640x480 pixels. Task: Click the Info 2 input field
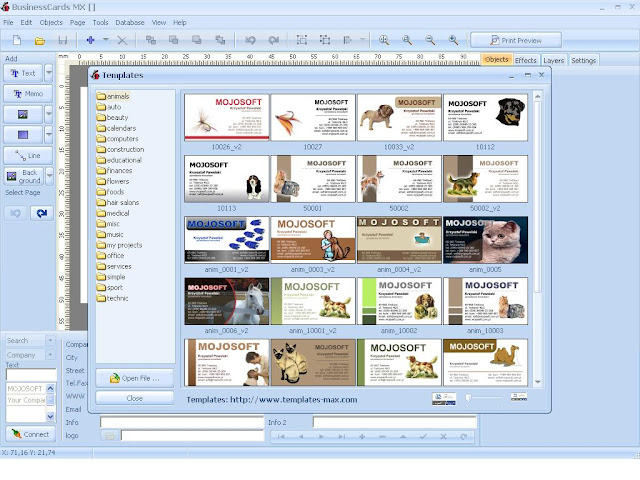(x=395, y=422)
